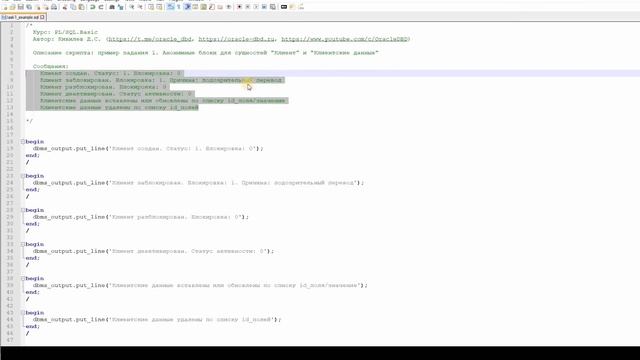The image size is (640, 360).
Task: Click the closing comment marker on line 15
Action: coord(29,121)
